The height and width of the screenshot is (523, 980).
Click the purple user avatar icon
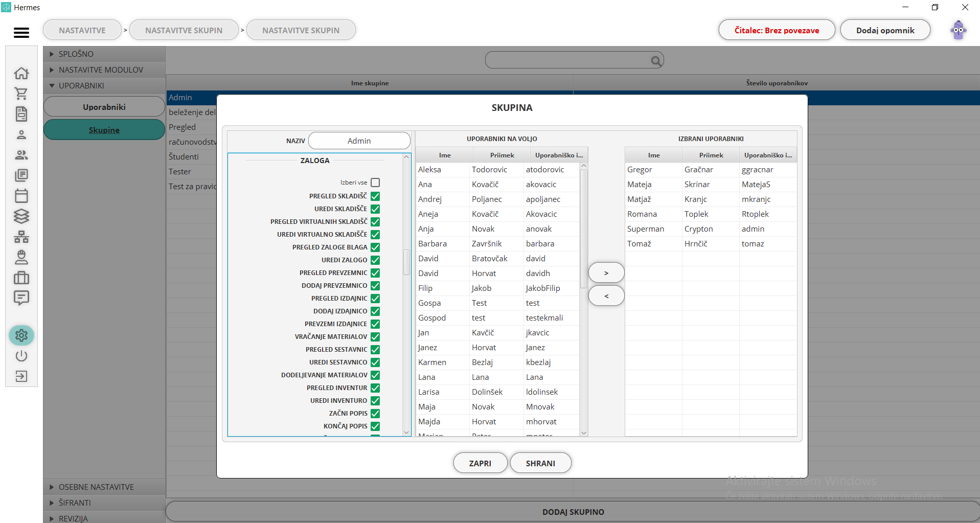[x=959, y=30]
